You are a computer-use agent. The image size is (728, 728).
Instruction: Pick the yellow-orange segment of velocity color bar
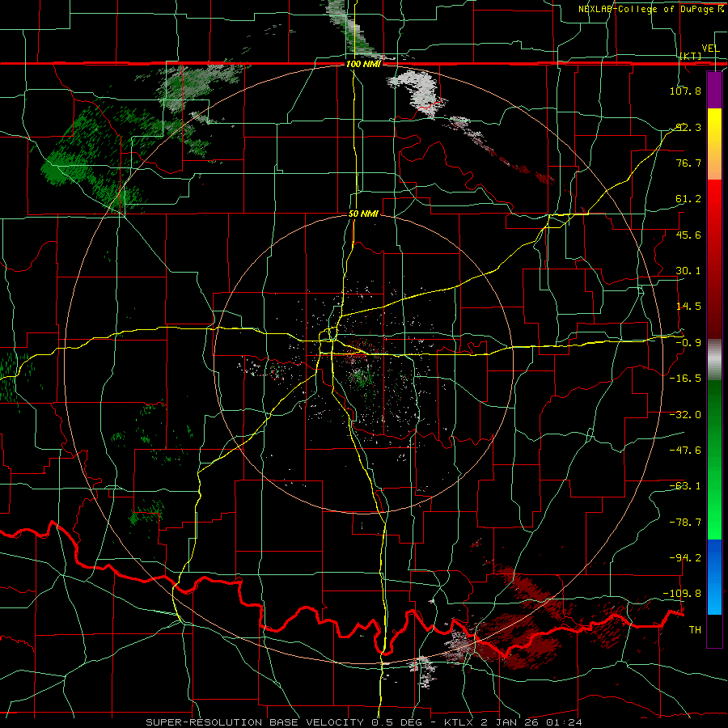click(x=714, y=144)
